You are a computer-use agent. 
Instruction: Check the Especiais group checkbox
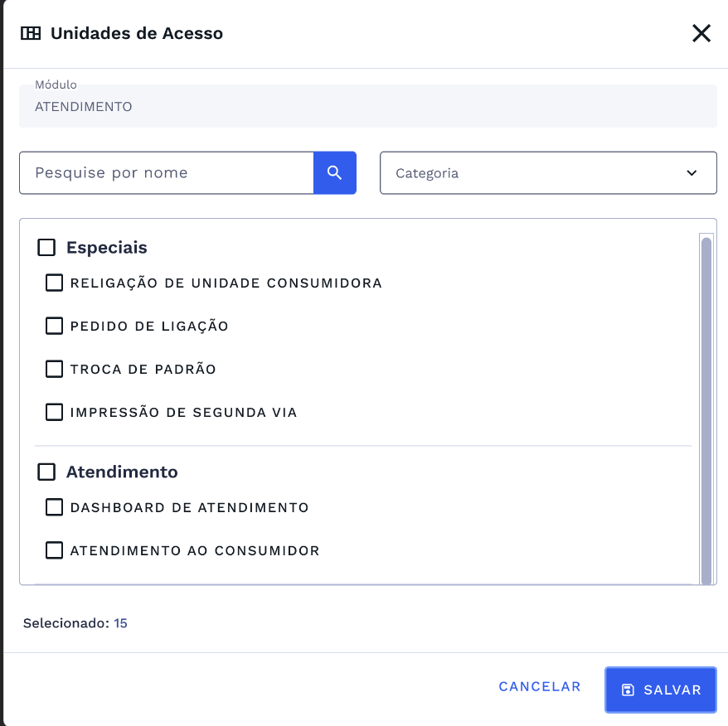pos(46,247)
